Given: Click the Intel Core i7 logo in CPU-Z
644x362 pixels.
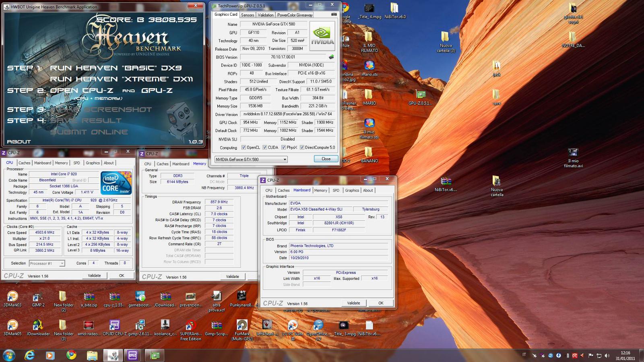Looking at the screenshot, I should click(116, 183).
